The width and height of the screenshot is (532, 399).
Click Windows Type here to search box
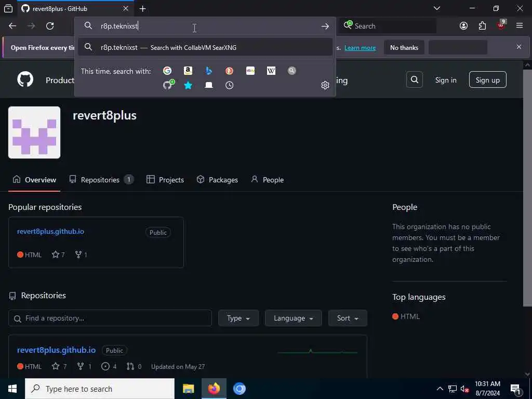pos(100,389)
